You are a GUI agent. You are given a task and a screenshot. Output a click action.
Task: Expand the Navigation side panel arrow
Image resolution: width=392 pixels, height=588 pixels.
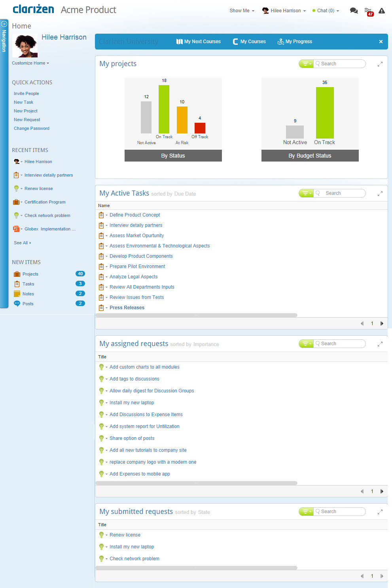[x=4, y=24]
